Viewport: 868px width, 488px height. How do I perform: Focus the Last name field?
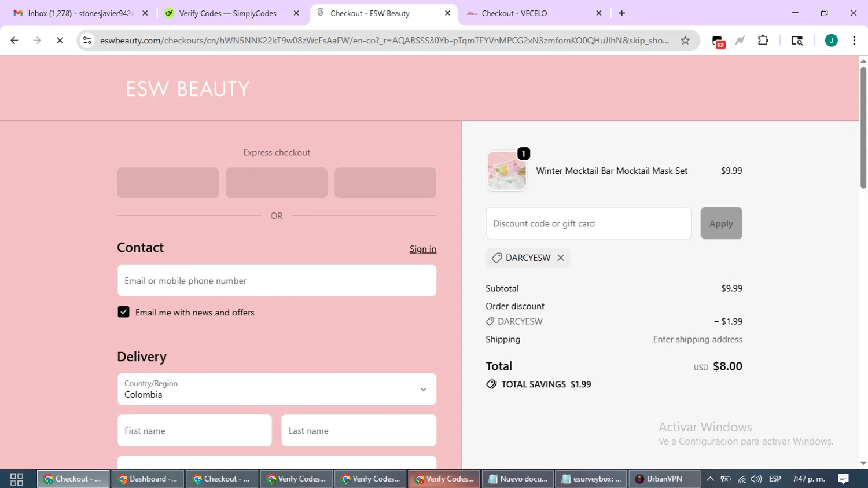pos(359,431)
